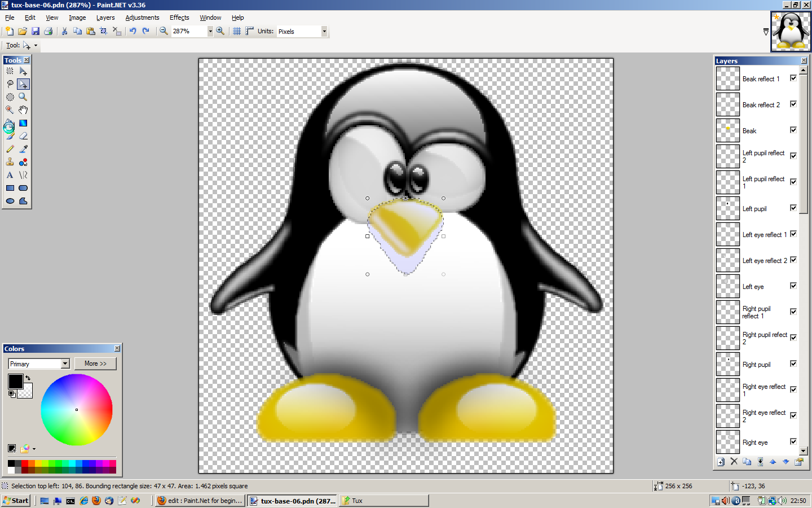
Task: Select the Lasso Select tool
Action: point(10,84)
